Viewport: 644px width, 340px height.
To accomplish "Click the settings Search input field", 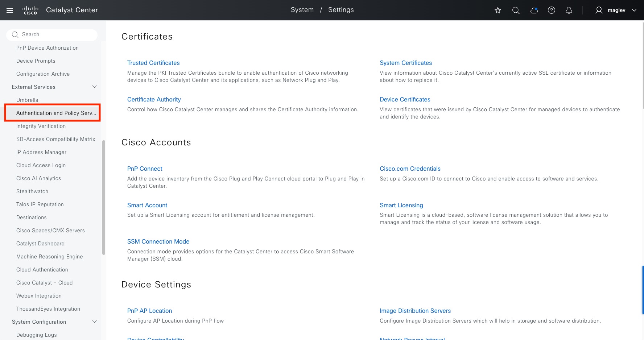I will [x=54, y=35].
